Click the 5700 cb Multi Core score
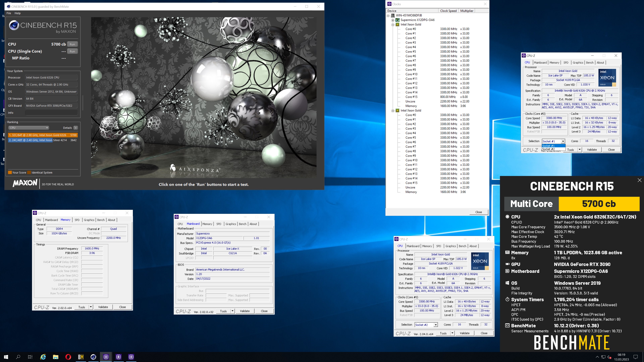644x362 pixels. [x=599, y=204]
